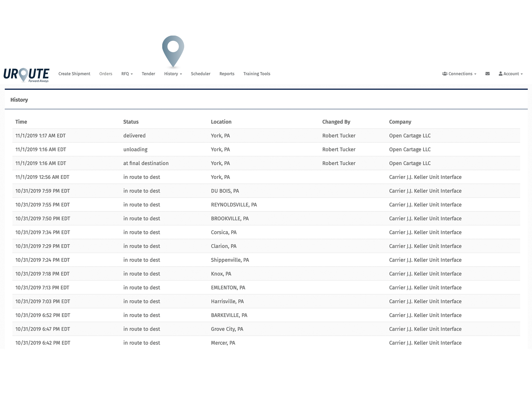Click the URoute logo
This screenshot has width=532, height=399.
[26, 74]
